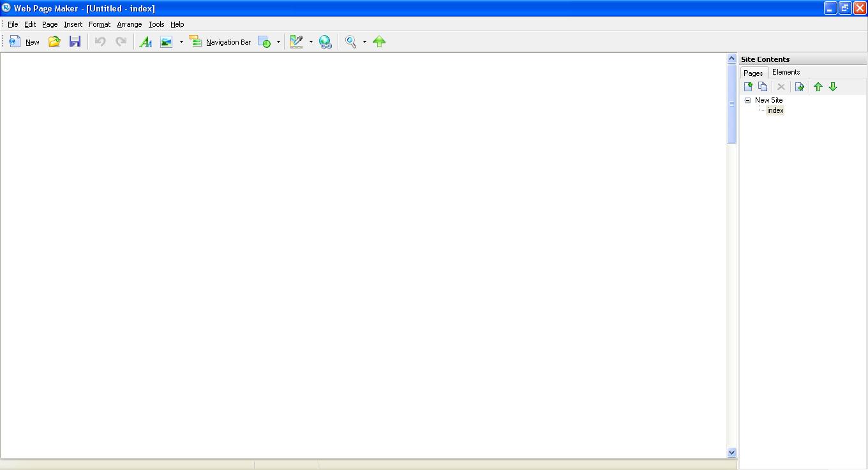Open the File menu

tap(13, 24)
